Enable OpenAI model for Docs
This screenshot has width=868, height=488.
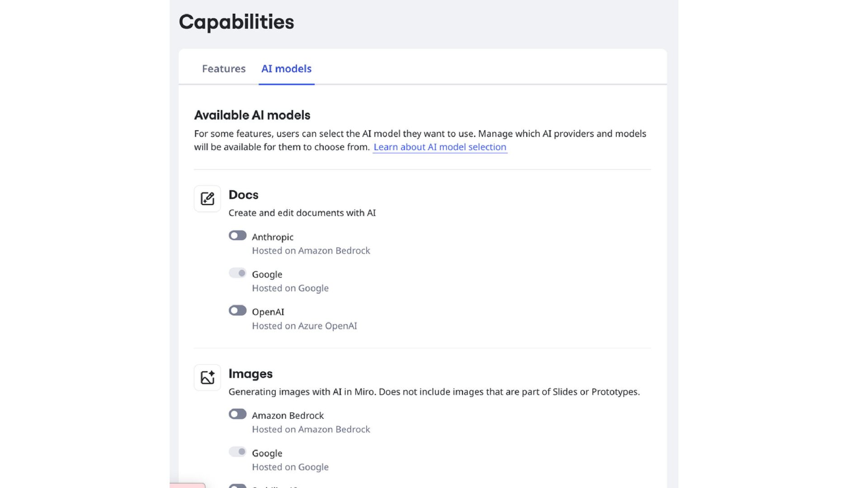[237, 310]
